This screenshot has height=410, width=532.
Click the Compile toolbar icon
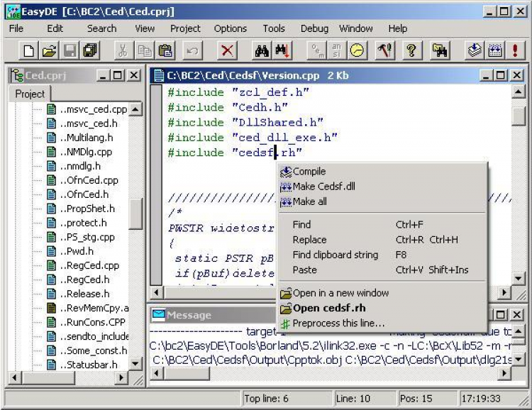coord(475,51)
